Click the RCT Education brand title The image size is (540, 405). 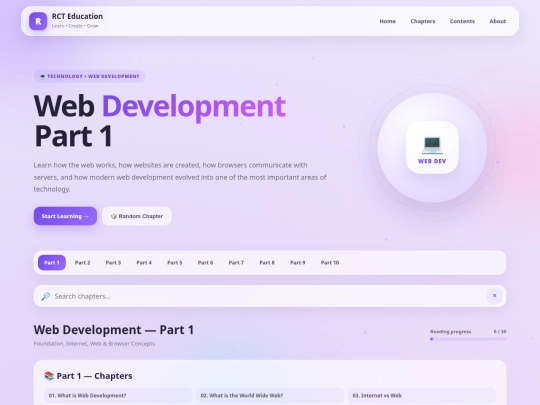click(77, 17)
